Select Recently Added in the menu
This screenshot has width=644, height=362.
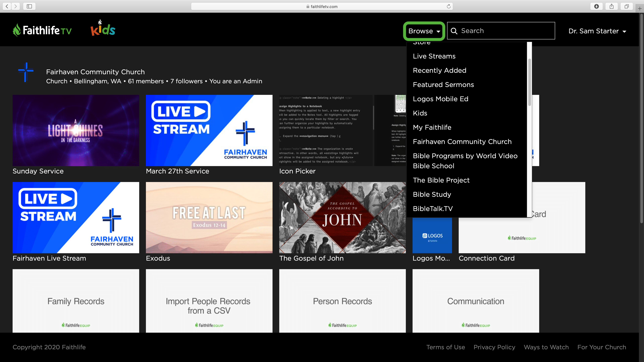pyautogui.click(x=440, y=70)
